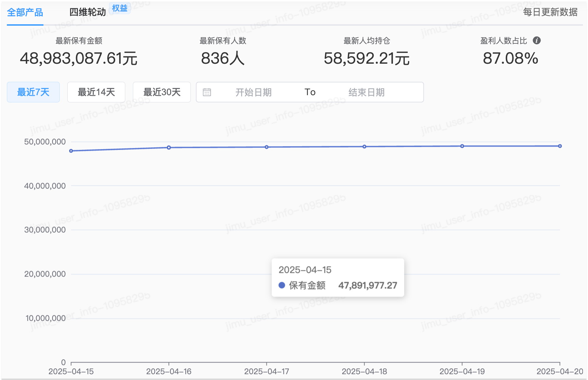This screenshot has height=380, width=588.
Task: Show data for 最近30天
Action: point(162,92)
